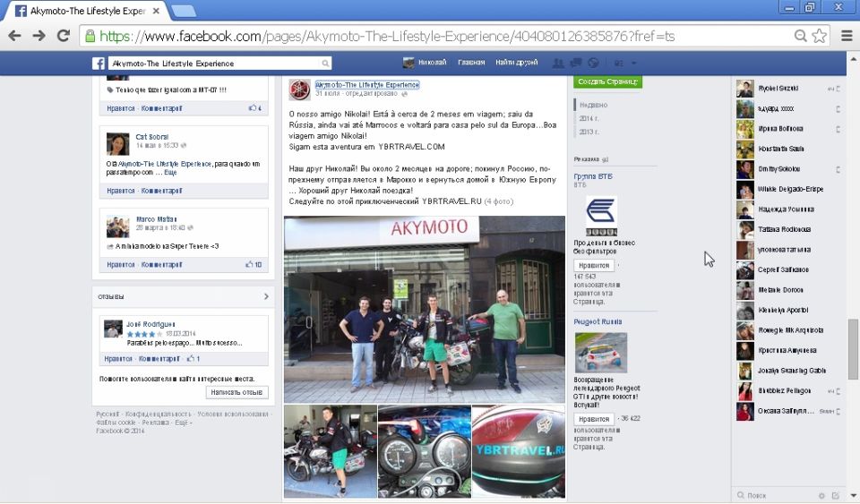Viewport: 860px width, 504px height.
Task: Go to Главная in the header
Action: [x=471, y=63]
